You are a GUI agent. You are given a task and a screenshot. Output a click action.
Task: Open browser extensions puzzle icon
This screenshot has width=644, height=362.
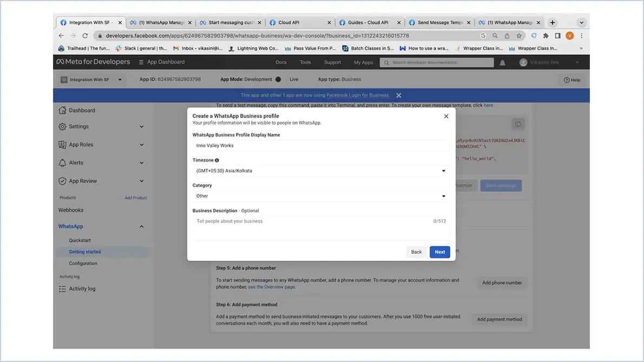tap(546, 36)
